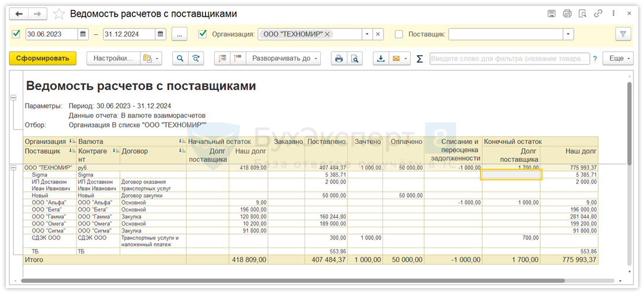Open the Поставщик dropdown list
This screenshot has width=644, height=294.
(568, 34)
